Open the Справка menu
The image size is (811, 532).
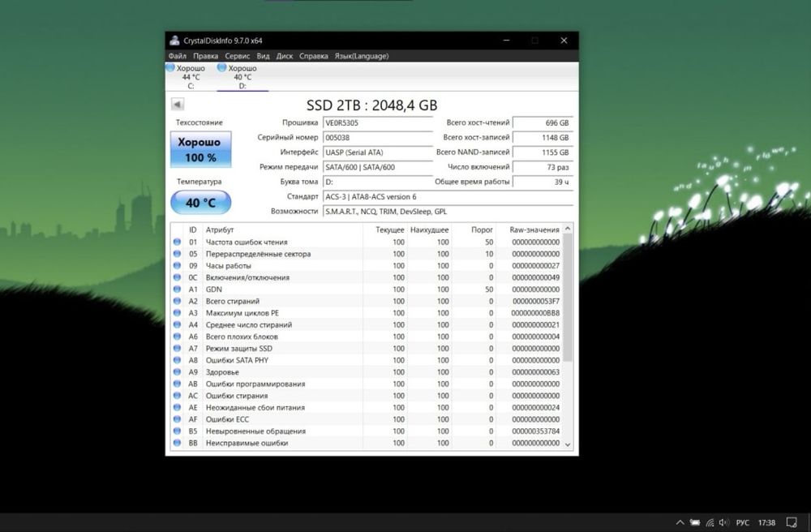coord(313,56)
